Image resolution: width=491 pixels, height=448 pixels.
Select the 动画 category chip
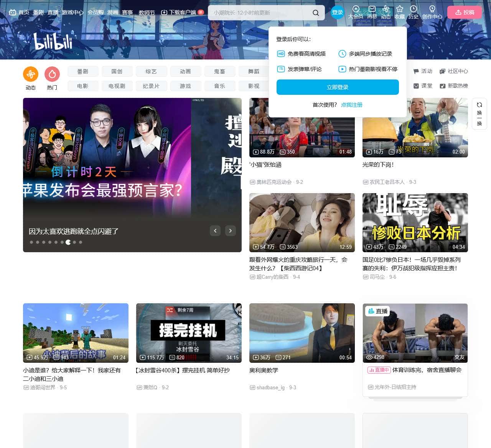pyautogui.click(x=185, y=71)
